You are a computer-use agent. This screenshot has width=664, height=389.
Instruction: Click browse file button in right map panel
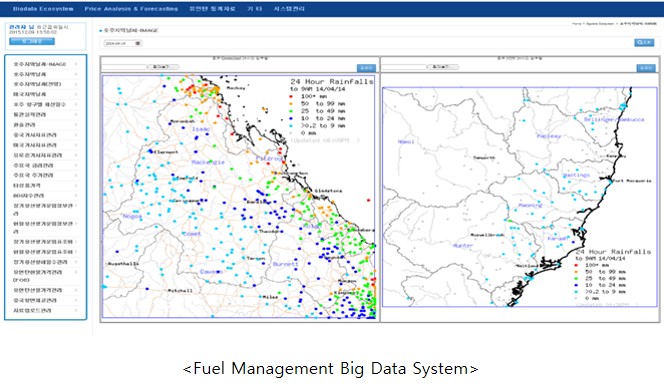coord(443,67)
